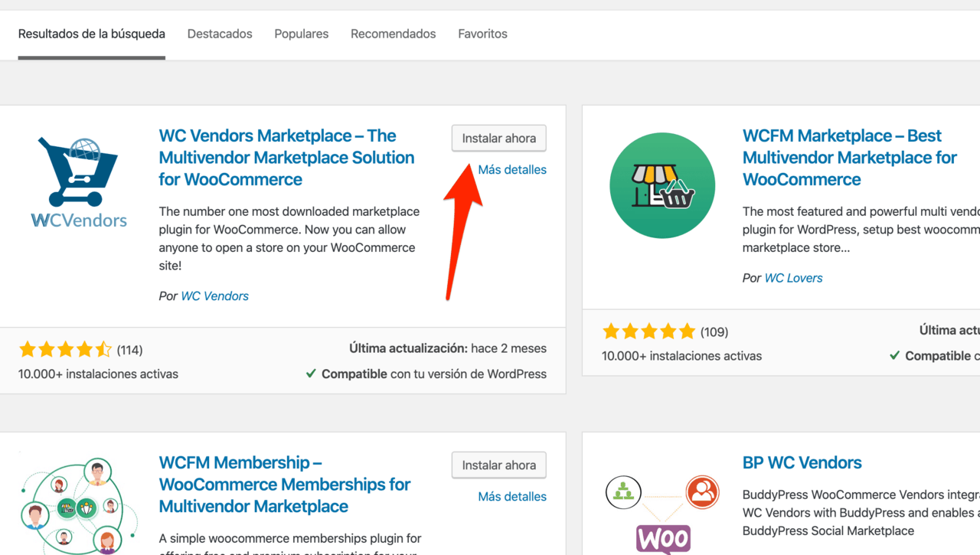The height and width of the screenshot is (555, 980).
Task: Click the WCFM Marketplace plugin description text
Action: [x=861, y=230]
